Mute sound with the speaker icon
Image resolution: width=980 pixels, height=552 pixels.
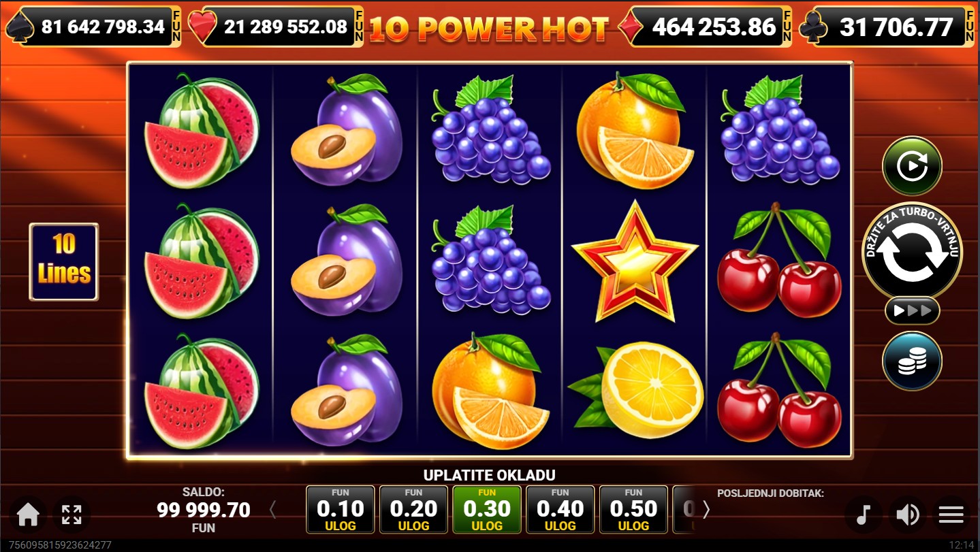point(908,515)
